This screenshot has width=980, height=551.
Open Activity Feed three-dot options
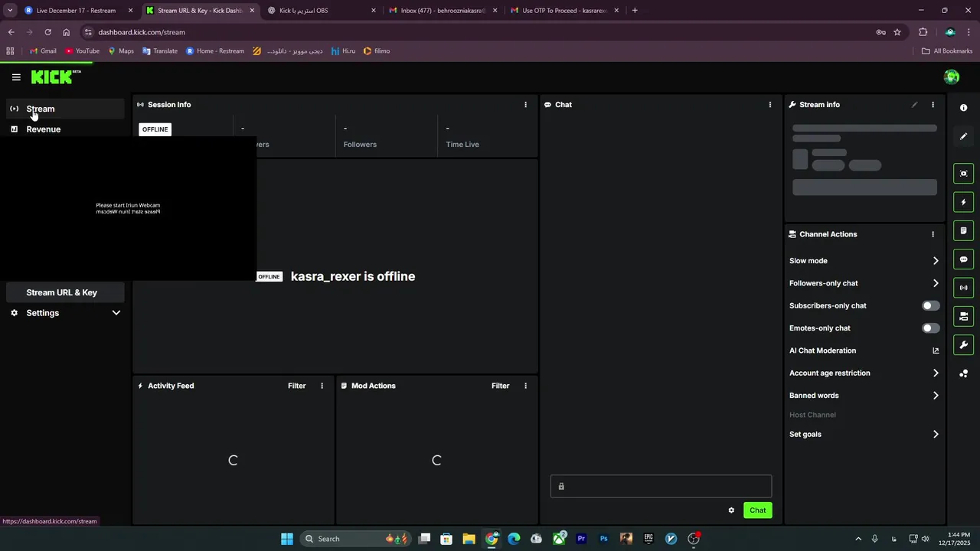pos(322,386)
